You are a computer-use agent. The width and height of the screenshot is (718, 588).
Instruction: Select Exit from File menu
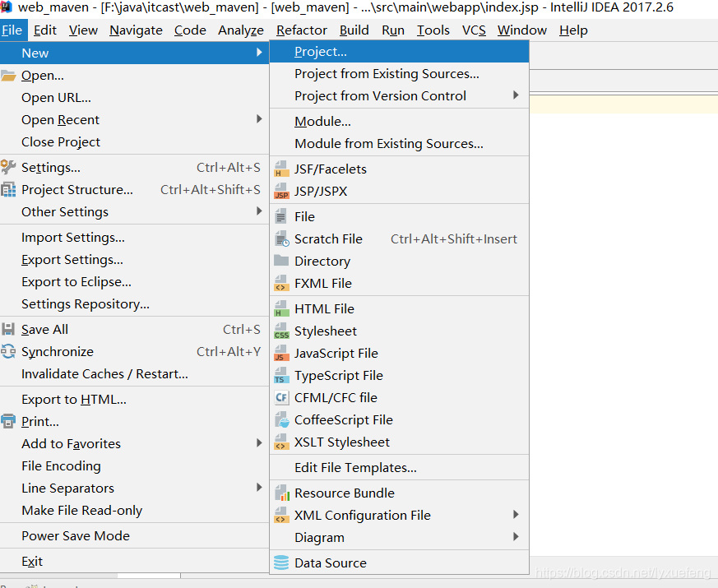(x=134, y=562)
